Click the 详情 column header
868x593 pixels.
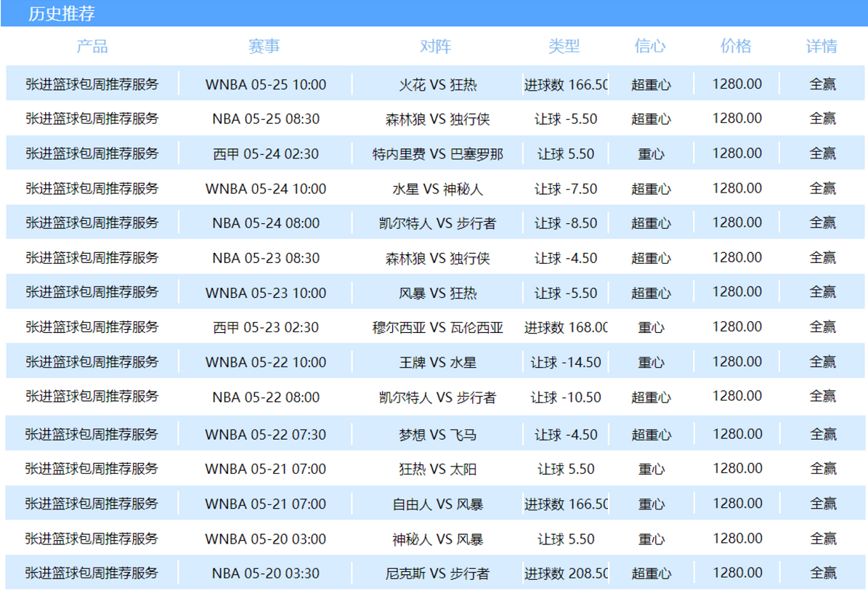click(822, 46)
